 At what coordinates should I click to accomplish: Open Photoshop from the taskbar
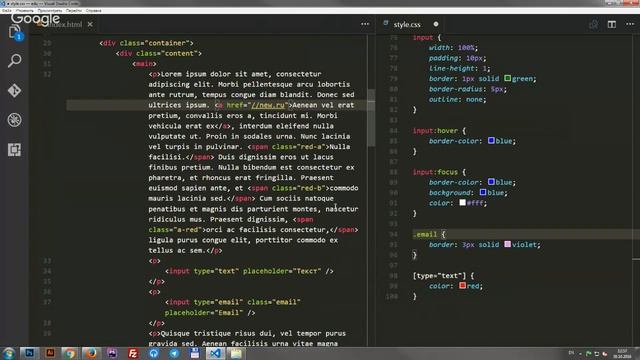point(29,353)
